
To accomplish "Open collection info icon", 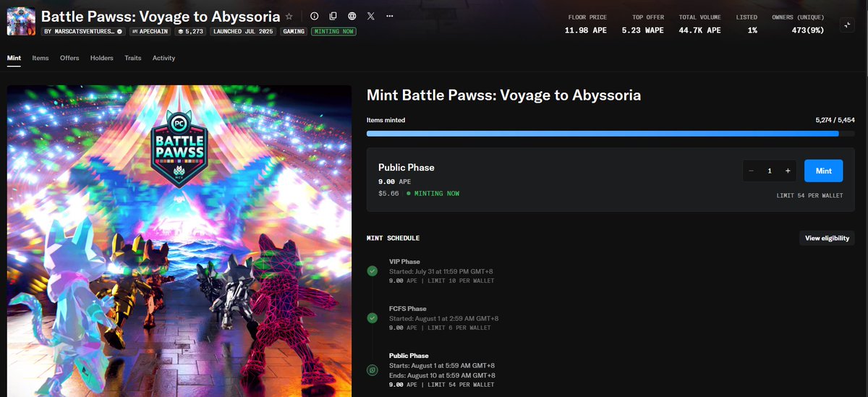I will pyautogui.click(x=314, y=16).
